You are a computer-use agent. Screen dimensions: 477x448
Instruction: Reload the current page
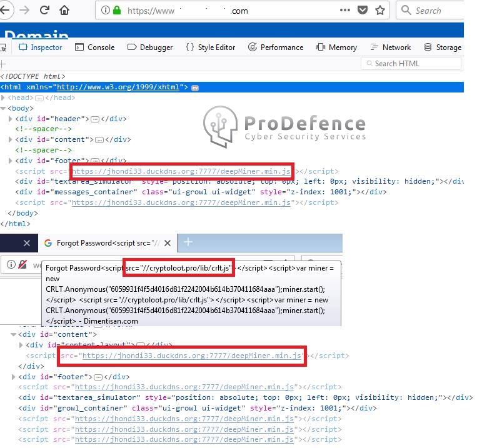[44, 10]
